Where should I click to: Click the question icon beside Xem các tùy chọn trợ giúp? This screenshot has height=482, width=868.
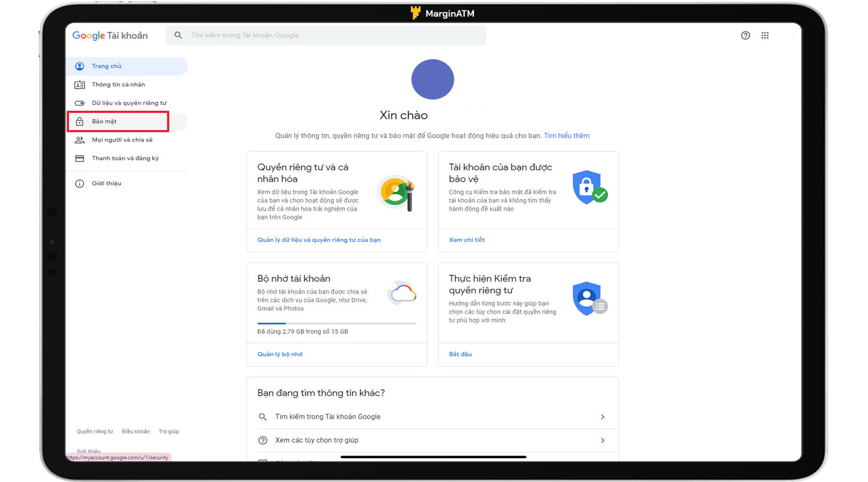pos(263,440)
